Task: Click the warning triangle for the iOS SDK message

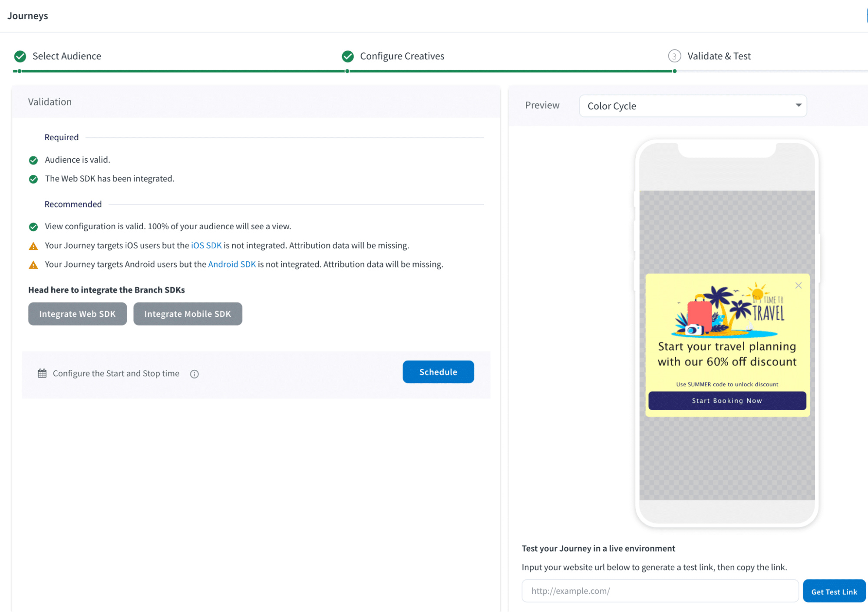Action: pos(33,246)
